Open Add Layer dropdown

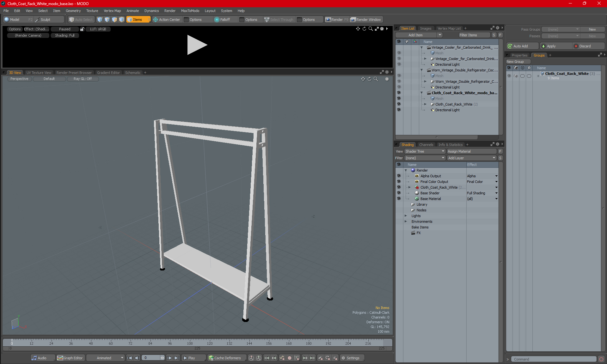pos(472,158)
